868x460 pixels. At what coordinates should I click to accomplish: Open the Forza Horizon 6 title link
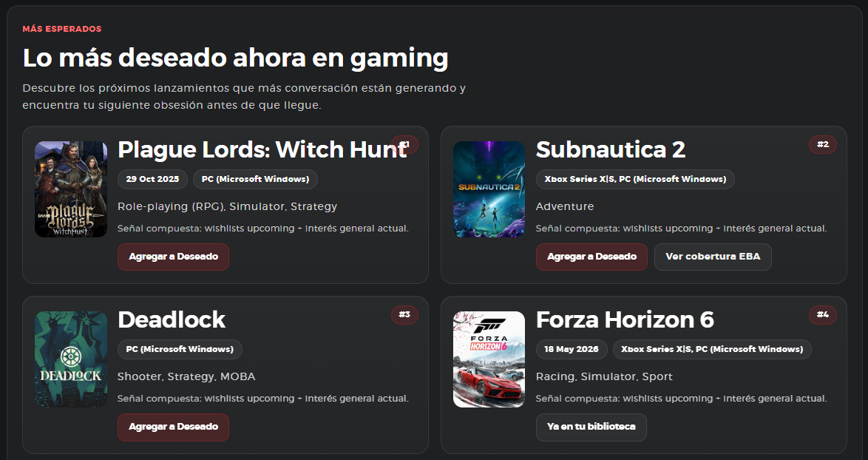(x=625, y=319)
